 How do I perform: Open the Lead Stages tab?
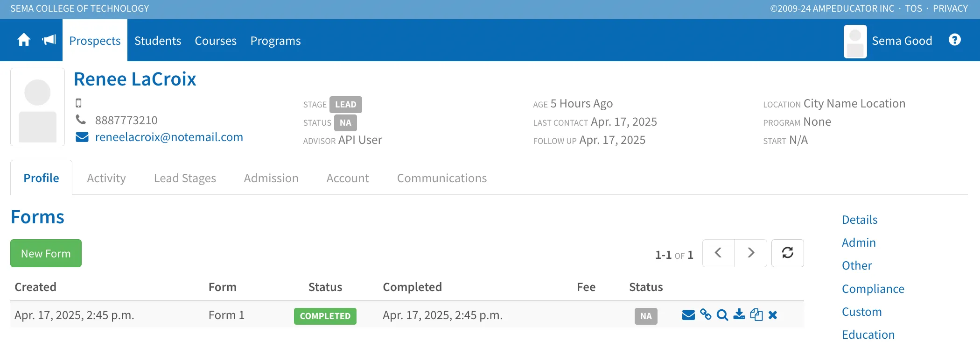coord(185,178)
